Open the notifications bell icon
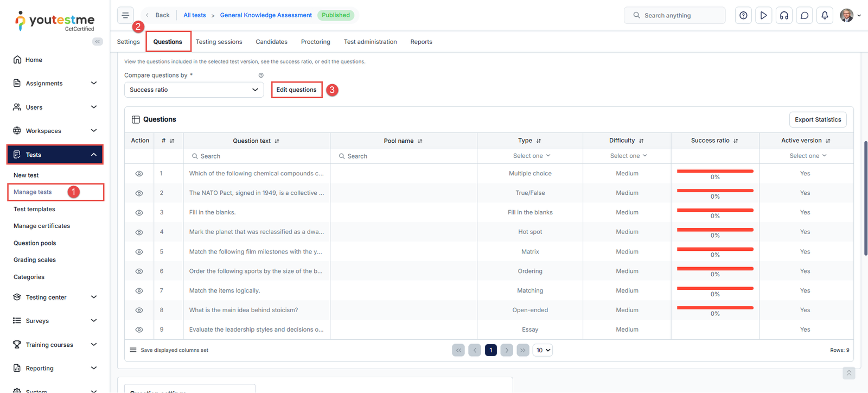The width and height of the screenshot is (868, 393). (825, 15)
